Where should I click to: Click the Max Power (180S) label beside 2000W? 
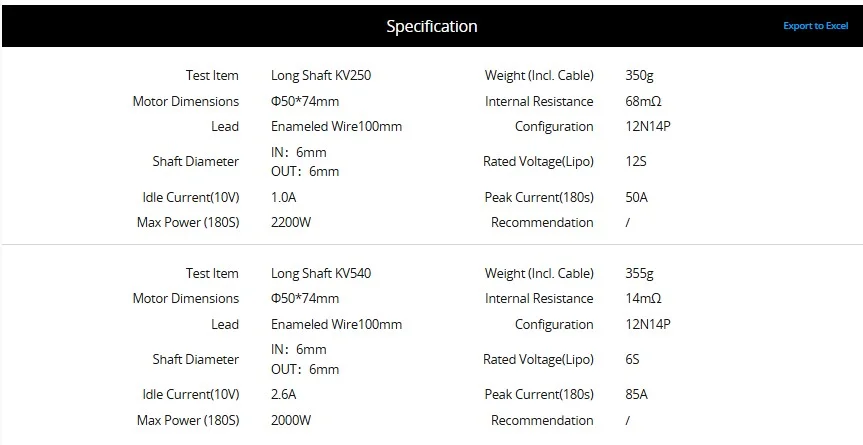188,420
